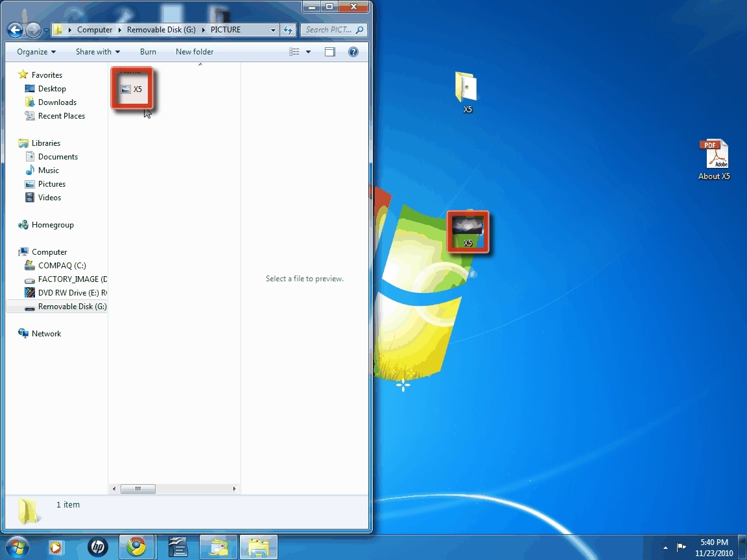Click the scrollbar left arrow

[x=114, y=489]
